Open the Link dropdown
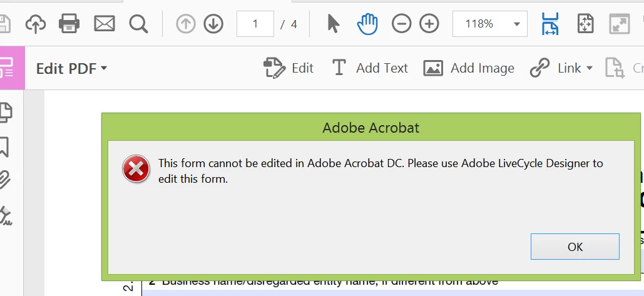The image size is (644, 296). [561, 68]
